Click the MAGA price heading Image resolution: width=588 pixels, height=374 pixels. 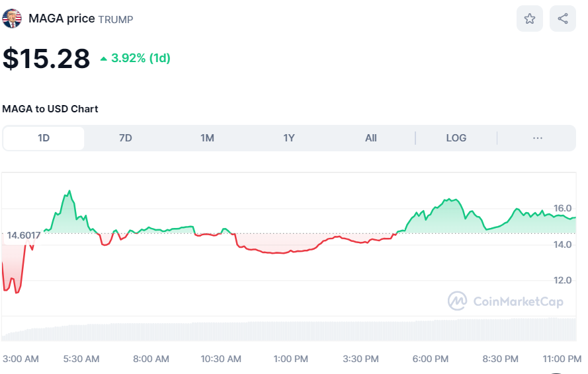[62, 19]
